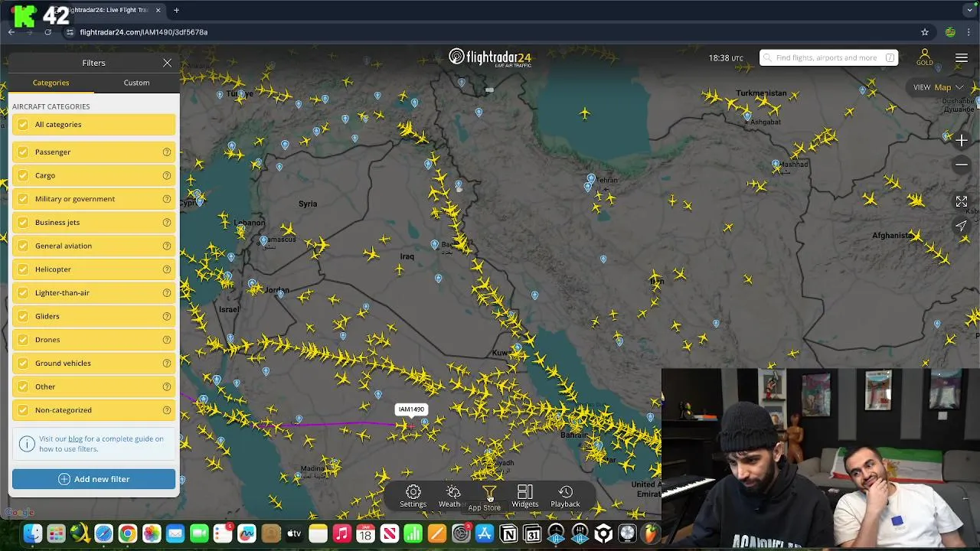980x551 pixels.
Task: Open Finder from the dock
Action: click(x=33, y=533)
